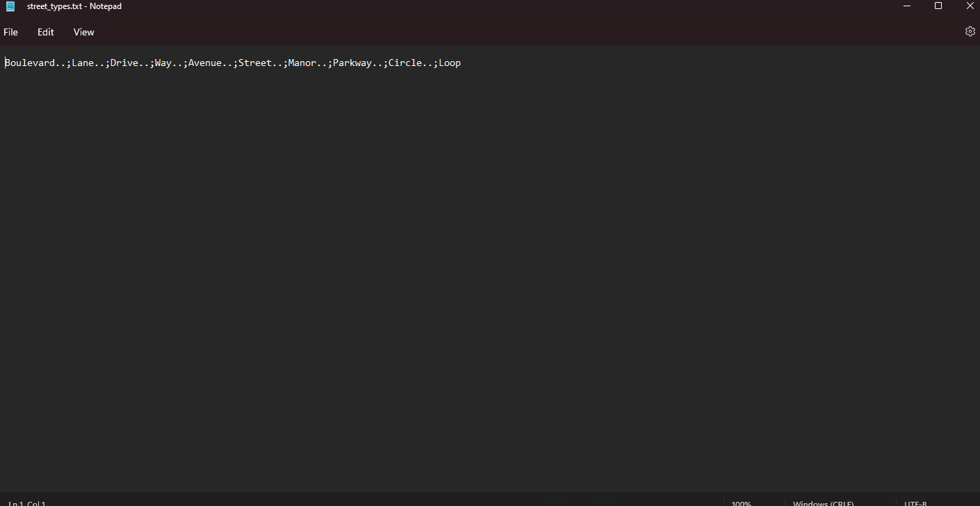Click the word Lane in the text
This screenshot has height=506, width=980.
(x=83, y=63)
